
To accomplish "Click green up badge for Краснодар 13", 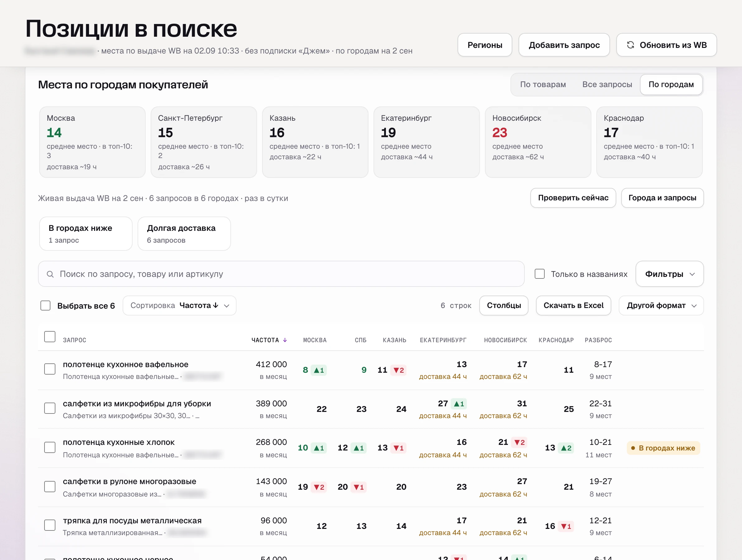I will (566, 448).
